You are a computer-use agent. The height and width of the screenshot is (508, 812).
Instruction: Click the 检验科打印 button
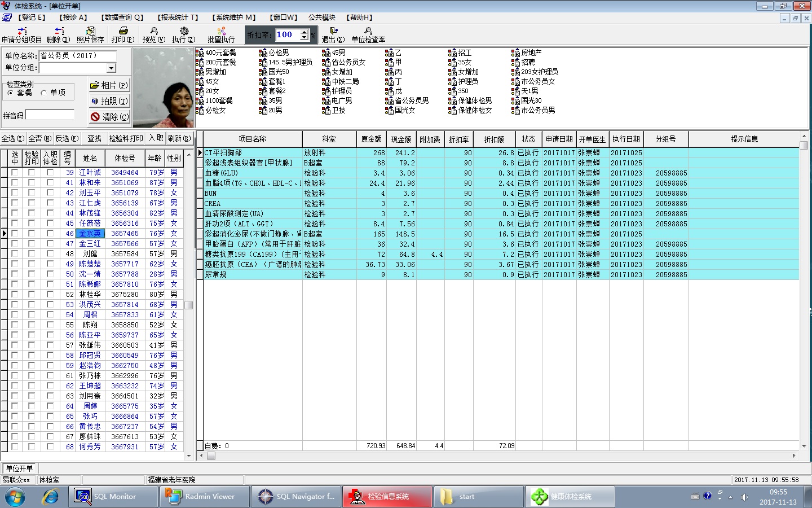click(x=126, y=138)
